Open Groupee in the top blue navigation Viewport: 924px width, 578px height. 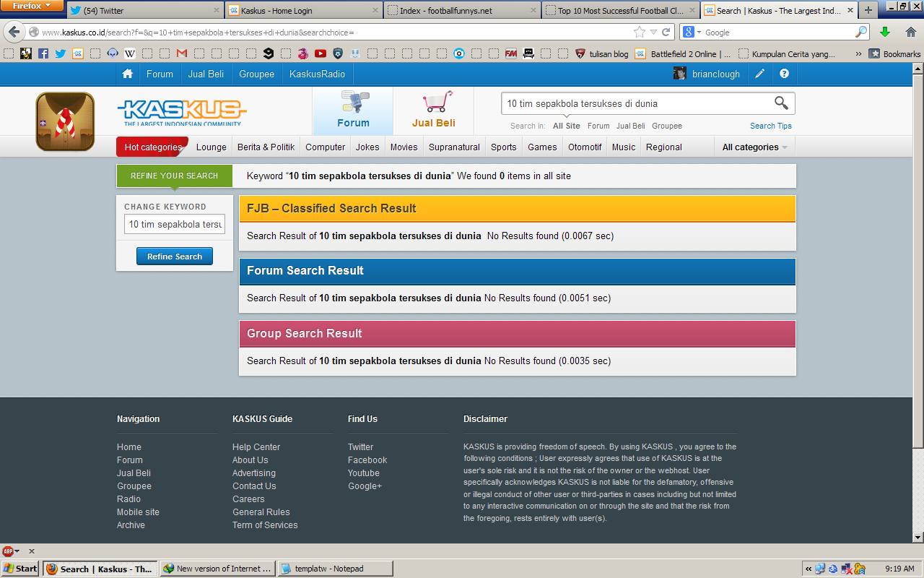(x=257, y=74)
